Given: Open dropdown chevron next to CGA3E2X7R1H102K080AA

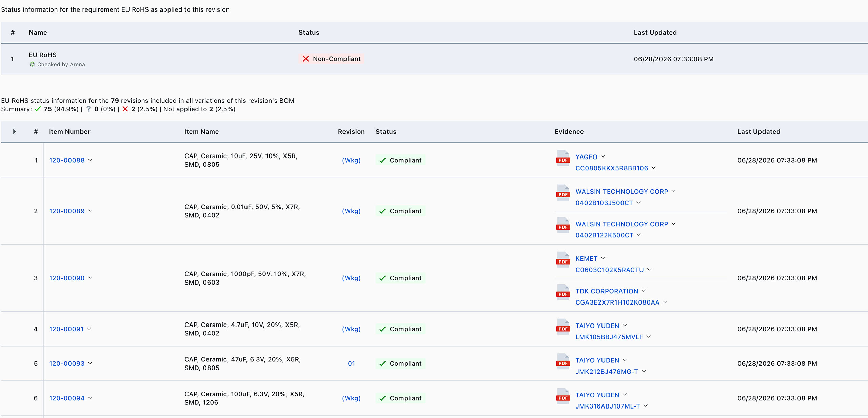Looking at the screenshot, I should coord(665,302).
